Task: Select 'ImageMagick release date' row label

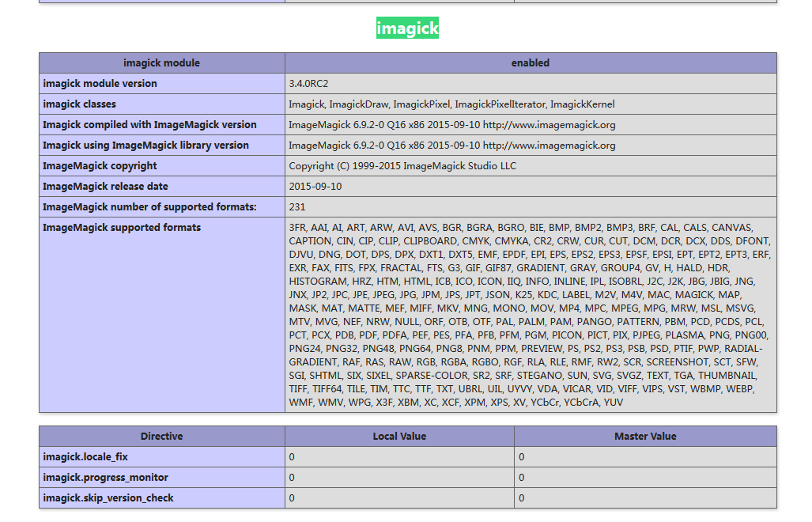Action: click(161, 187)
